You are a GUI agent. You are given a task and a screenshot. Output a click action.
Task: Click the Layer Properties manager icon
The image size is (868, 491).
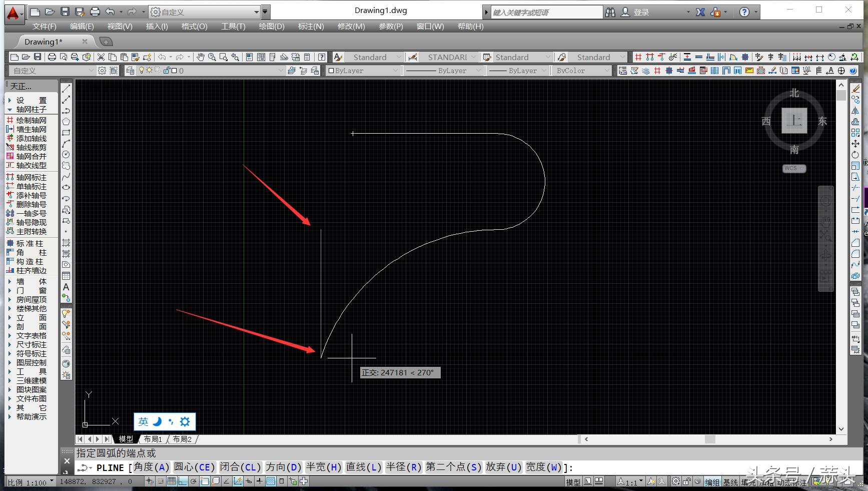point(130,71)
